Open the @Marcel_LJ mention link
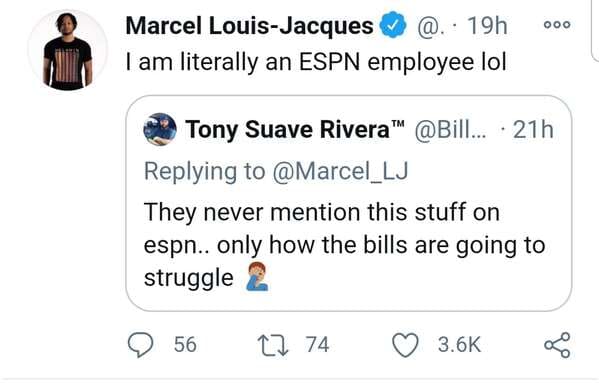The image size is (599, 383). [340, 171]
